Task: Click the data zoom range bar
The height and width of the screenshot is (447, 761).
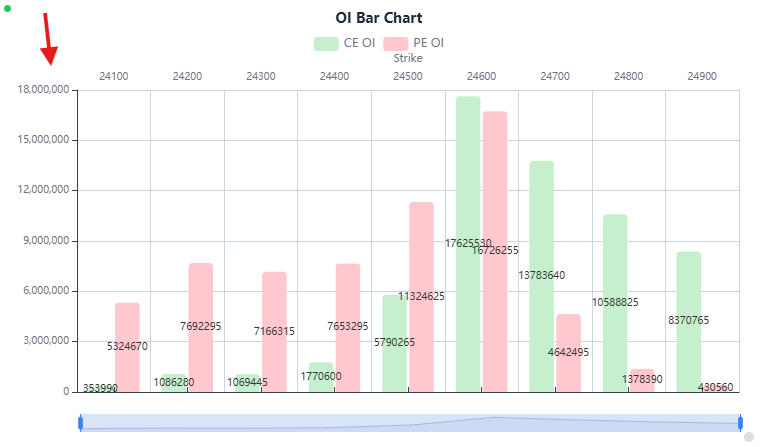Action: pyautogui.click(x=411, y=423)
